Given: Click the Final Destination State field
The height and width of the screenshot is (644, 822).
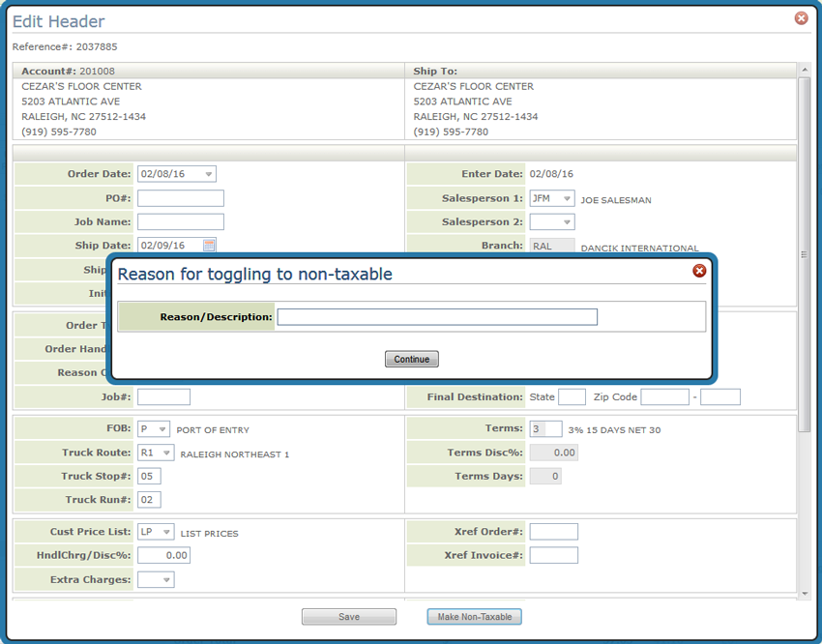Looking at the screenshot, I should [572, 397].
